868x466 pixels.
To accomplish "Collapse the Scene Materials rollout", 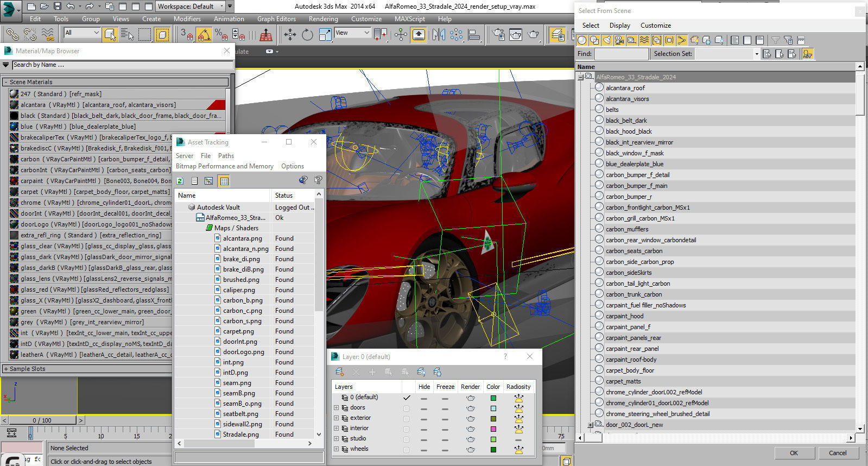I will pyautogui.click(x=116, y=82).
